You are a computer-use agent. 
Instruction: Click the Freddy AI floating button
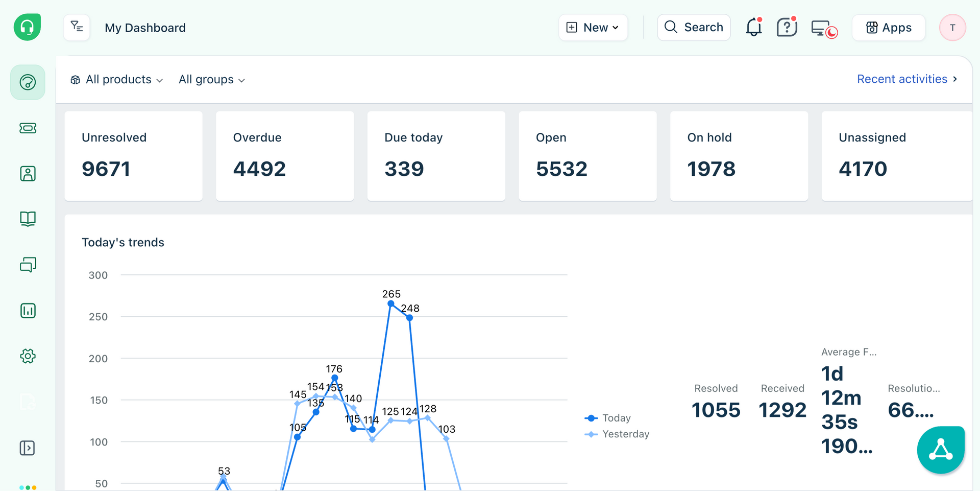tap(940, 450)
